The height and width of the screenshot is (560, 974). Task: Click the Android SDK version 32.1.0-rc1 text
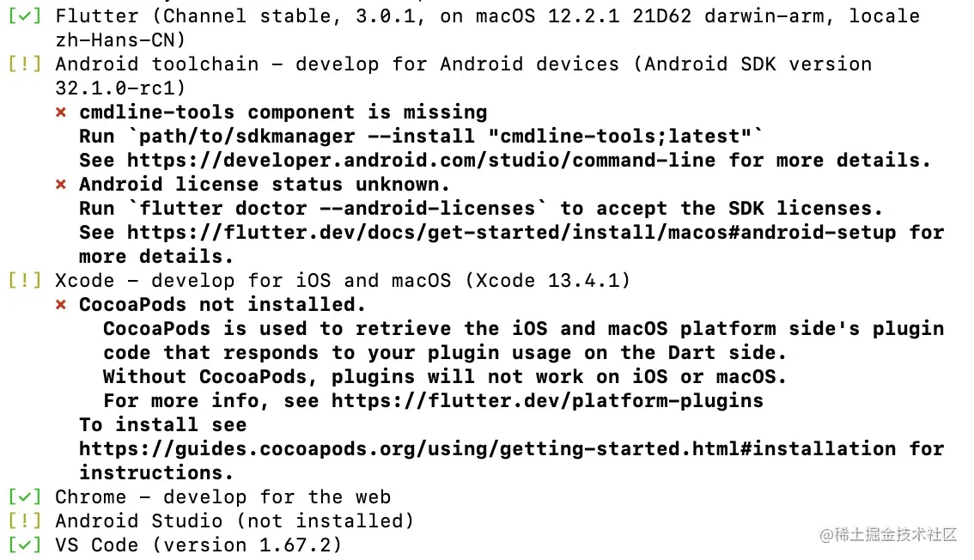(x=464, y=76)
